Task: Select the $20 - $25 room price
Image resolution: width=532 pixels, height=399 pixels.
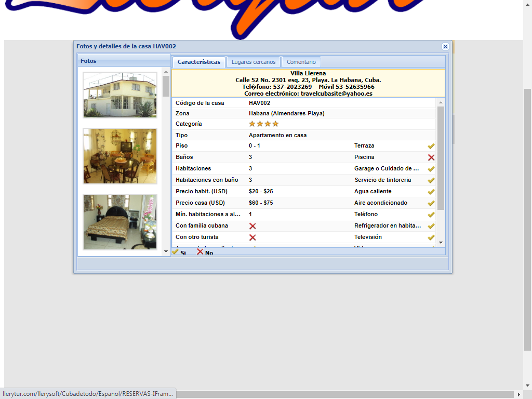Action: 261,191
